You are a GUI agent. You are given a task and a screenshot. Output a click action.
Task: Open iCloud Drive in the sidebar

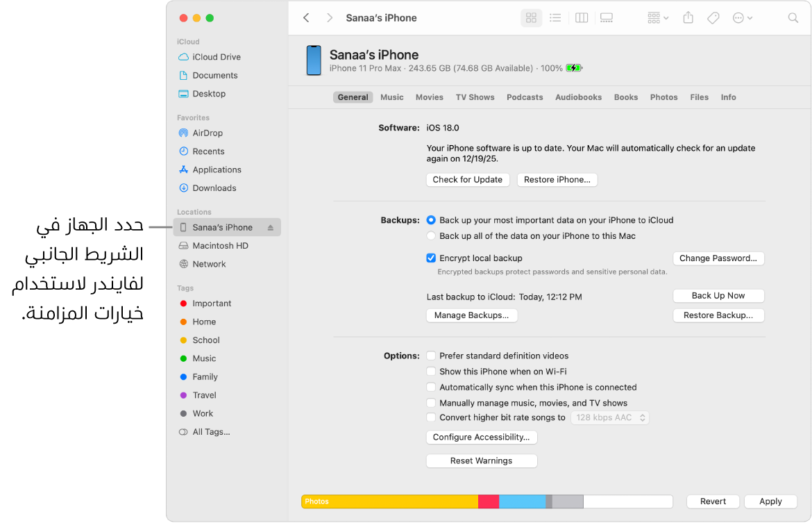217,57
